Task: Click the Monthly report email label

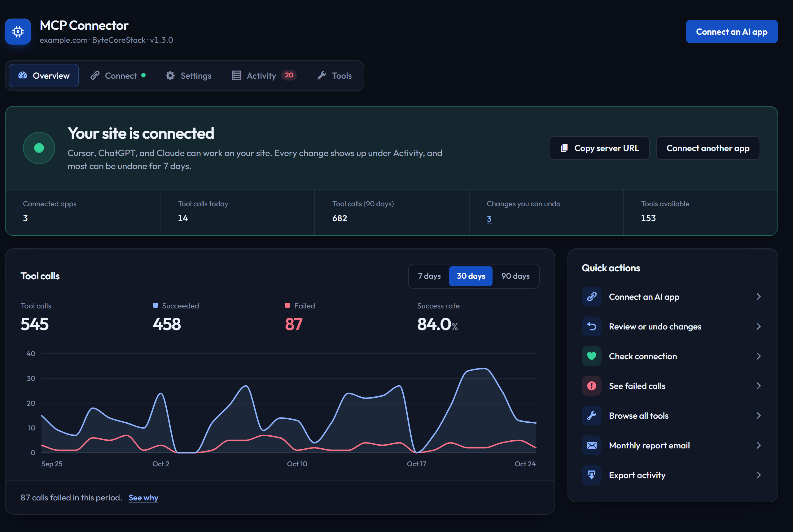Action: (649, 446)
